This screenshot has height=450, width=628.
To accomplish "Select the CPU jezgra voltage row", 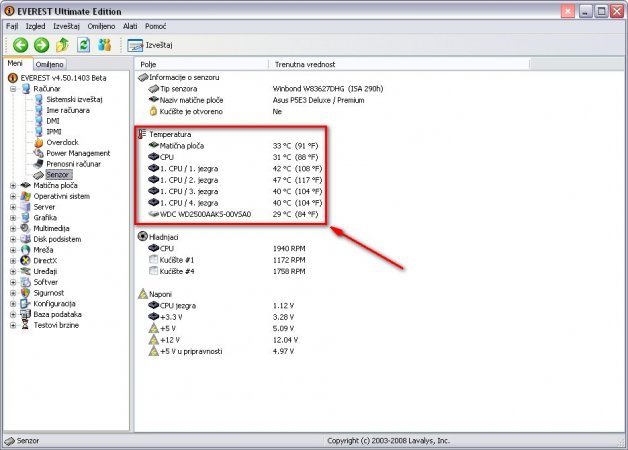I will 221,305.
